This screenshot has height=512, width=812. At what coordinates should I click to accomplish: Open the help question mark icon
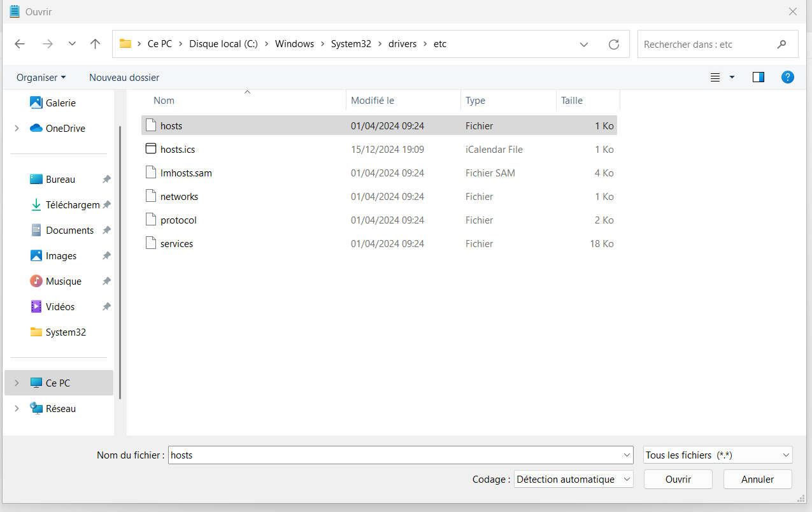click(788, 77)
